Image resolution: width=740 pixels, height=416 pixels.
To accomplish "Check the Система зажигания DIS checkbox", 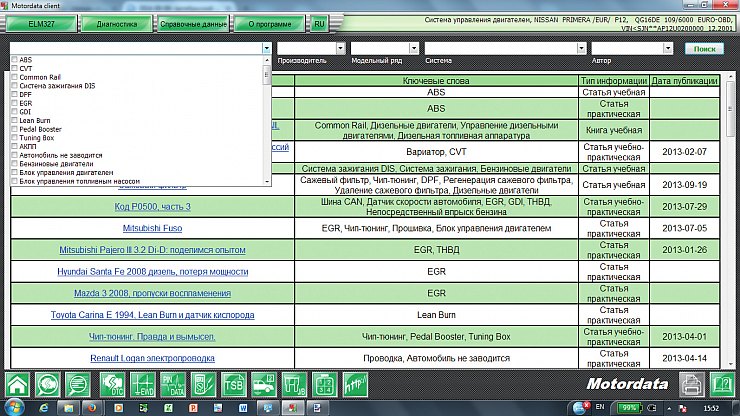I will click(x=15, y=85).
